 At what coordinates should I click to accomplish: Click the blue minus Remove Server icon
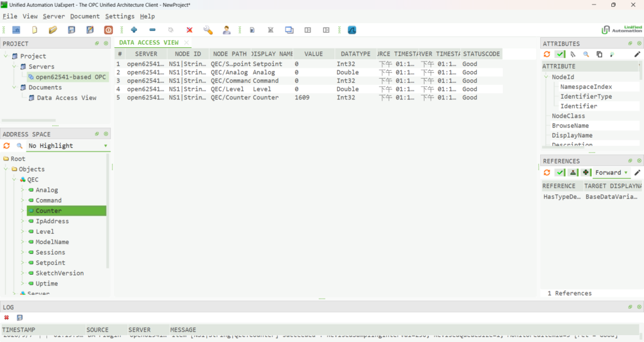(152, 30)
